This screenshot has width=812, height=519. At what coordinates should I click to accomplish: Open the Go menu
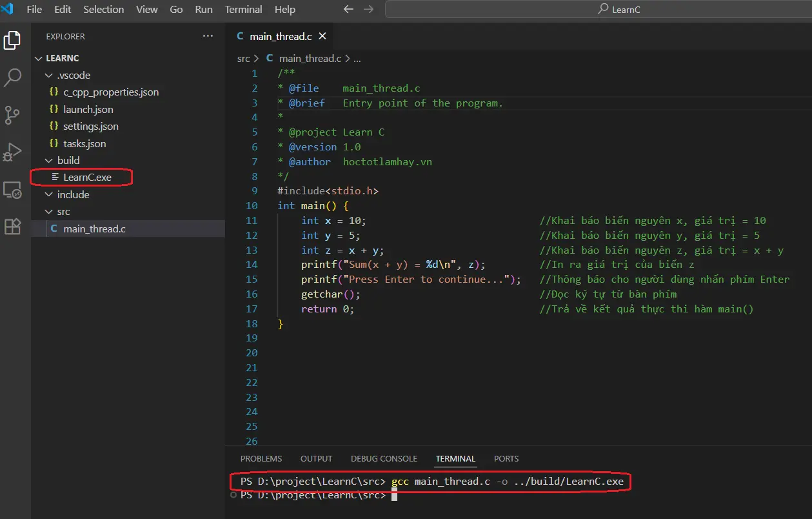click(x=176, y=9)
